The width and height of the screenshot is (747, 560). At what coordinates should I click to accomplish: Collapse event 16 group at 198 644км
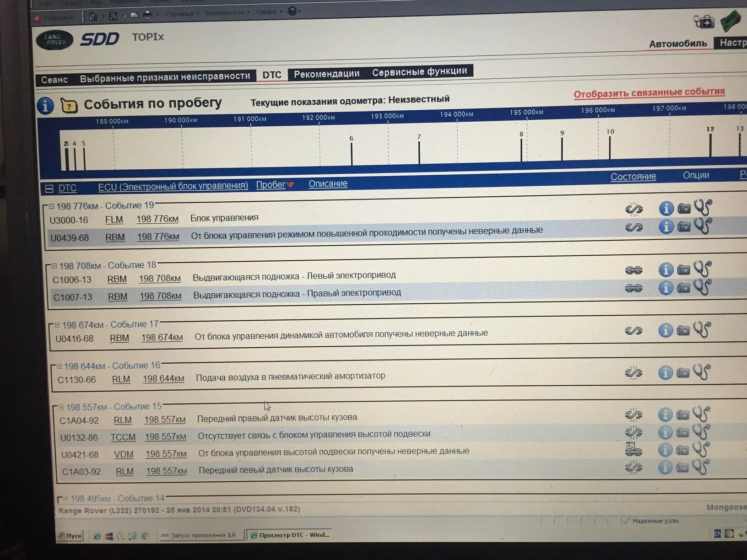pyautogui.click(x=59, y=366)
